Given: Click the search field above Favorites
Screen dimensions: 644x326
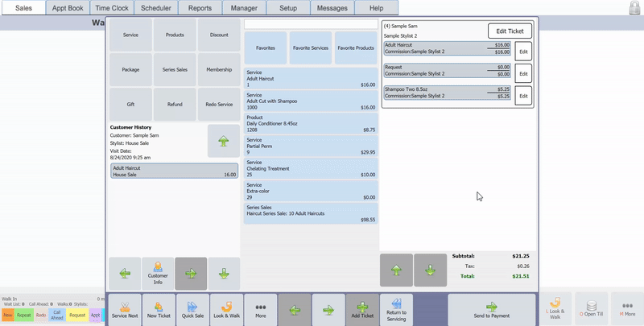Looking at the screenshot, I should click(x=311, y=25).
